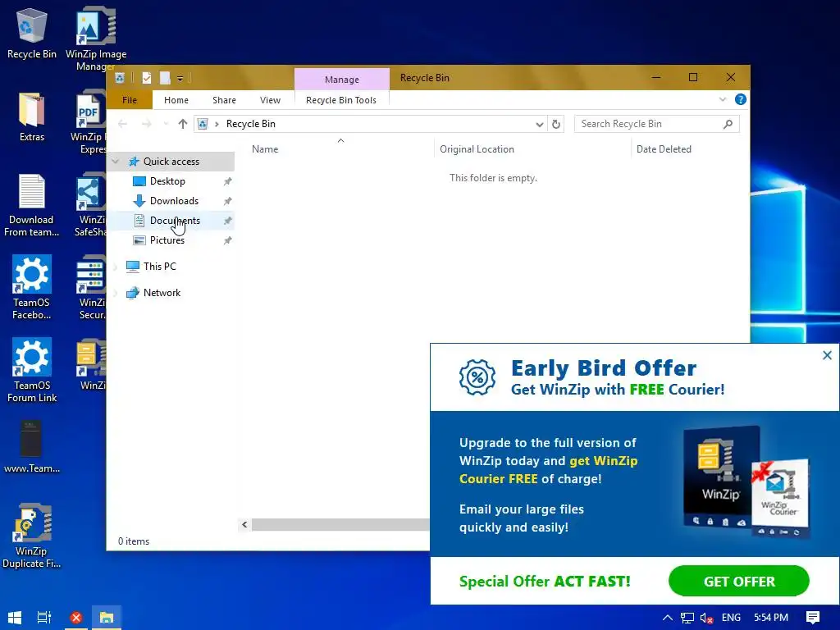Click File Explorer icon on taskbar
This screenshot has height=630, width=840.
click(107, 618)
